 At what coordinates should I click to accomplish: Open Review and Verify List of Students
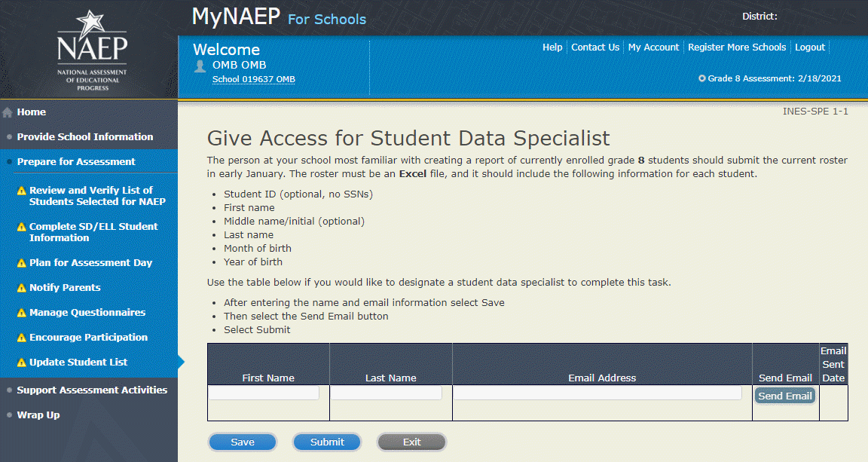pyautogui.click(x=96, y=196)
